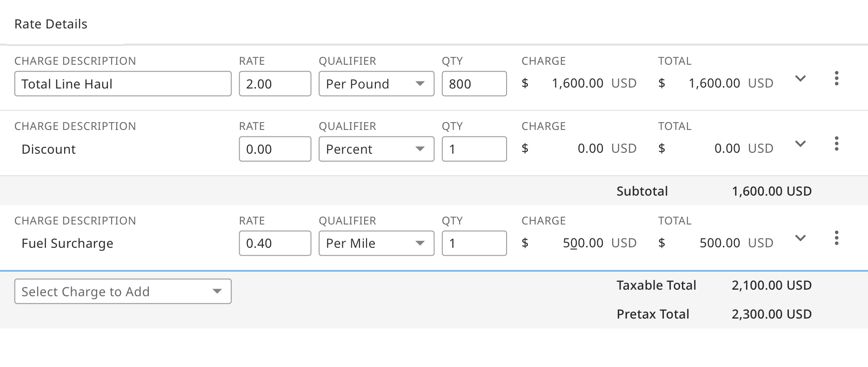Click the Discount charge description text
This screenshot has height=367, width=868.
(48, 149)
